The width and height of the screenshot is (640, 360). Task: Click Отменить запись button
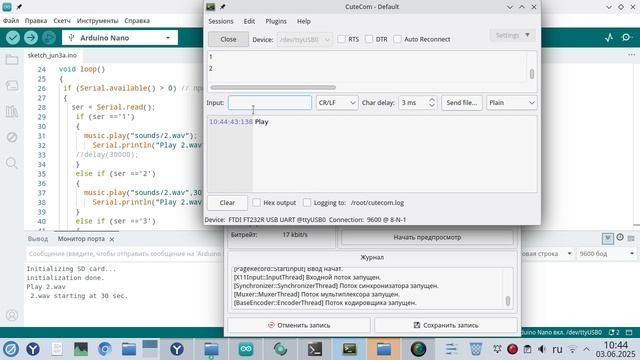299,325
